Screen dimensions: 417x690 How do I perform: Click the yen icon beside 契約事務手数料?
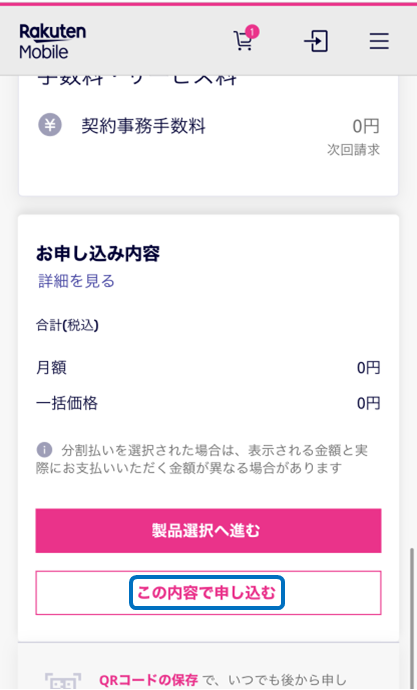point(50,125)
